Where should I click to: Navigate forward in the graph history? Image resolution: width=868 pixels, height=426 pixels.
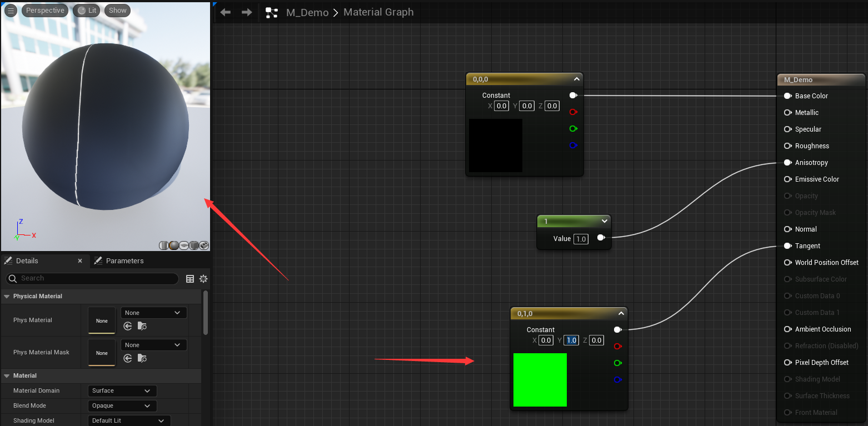point(247,12)
